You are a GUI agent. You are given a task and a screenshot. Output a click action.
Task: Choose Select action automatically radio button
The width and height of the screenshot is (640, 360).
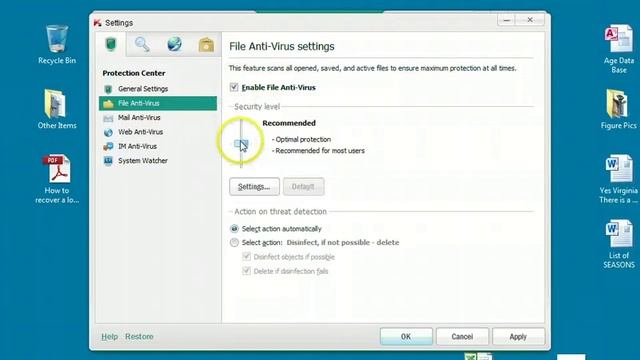click(x=234, y=229)
